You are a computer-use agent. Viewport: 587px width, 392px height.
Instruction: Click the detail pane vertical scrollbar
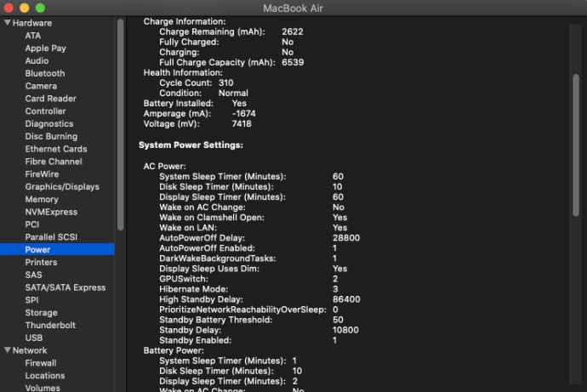[576, 145]
